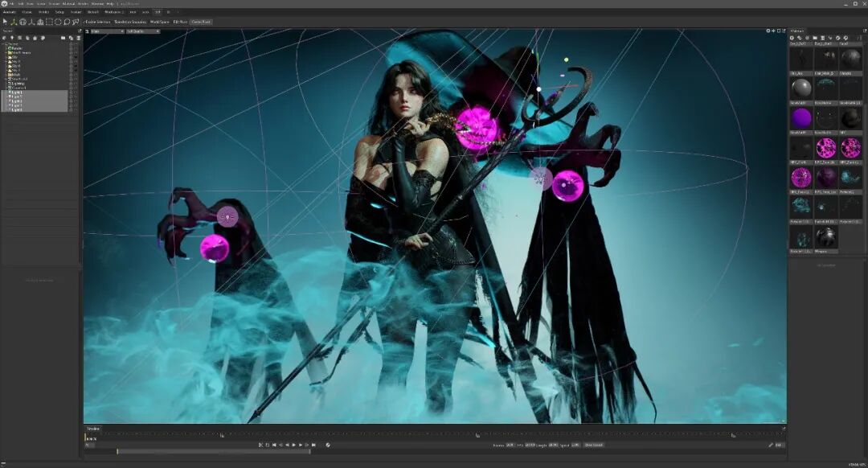Pop out the viewport window
The width and height of the screenshot is (868, 468).
pos(784,31)
